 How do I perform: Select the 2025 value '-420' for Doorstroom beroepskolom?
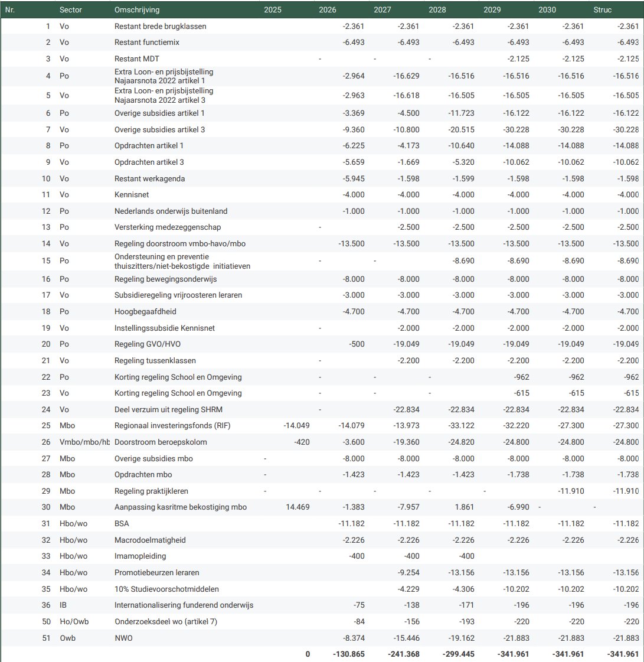click(x=302, y=442)
